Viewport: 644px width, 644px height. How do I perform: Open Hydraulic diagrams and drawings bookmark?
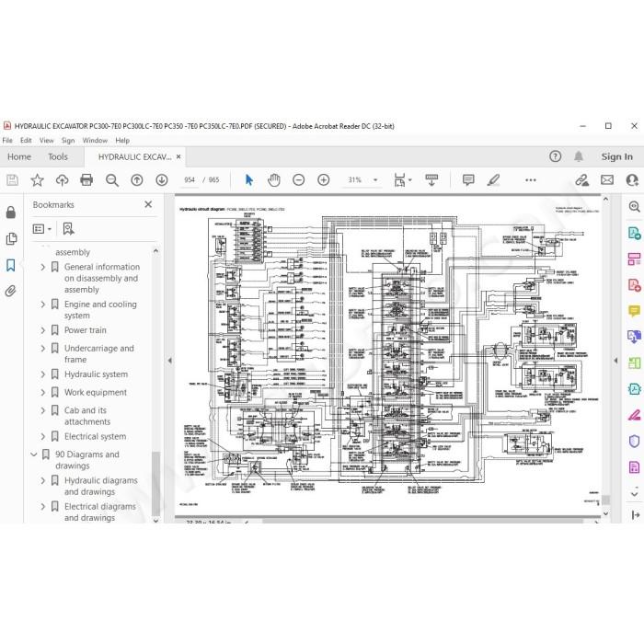click(100, 486)
